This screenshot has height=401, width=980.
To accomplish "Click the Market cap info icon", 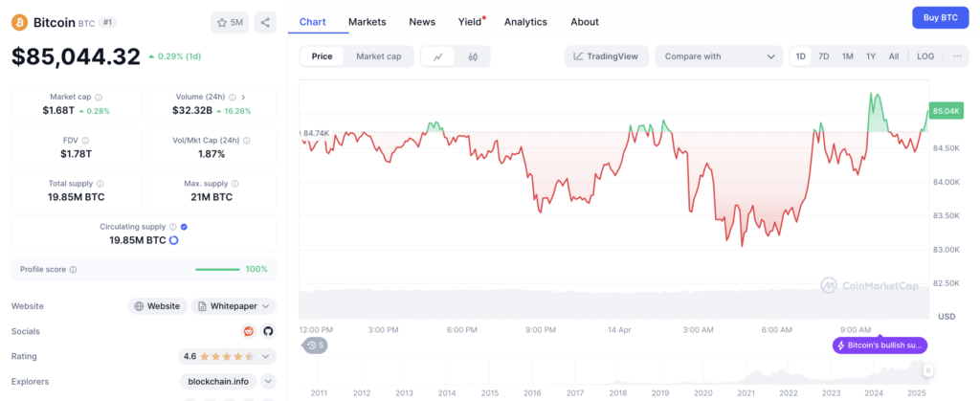I will click(99, 98).
